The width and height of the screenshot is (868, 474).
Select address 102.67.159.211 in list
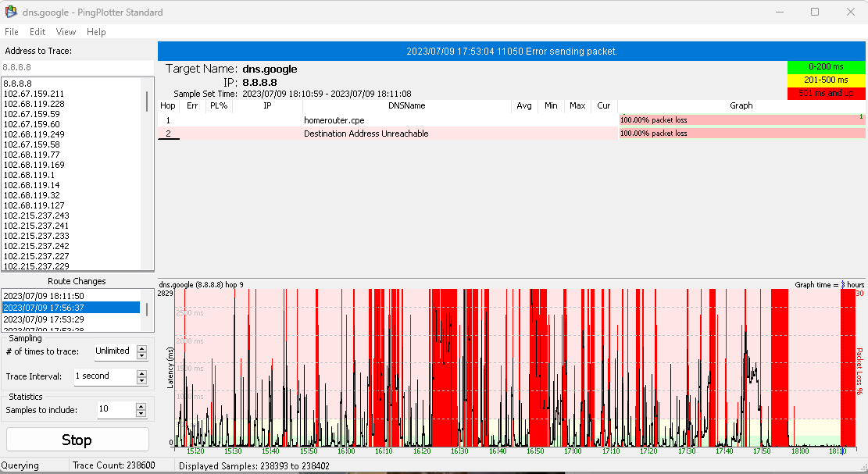[34, 94]
